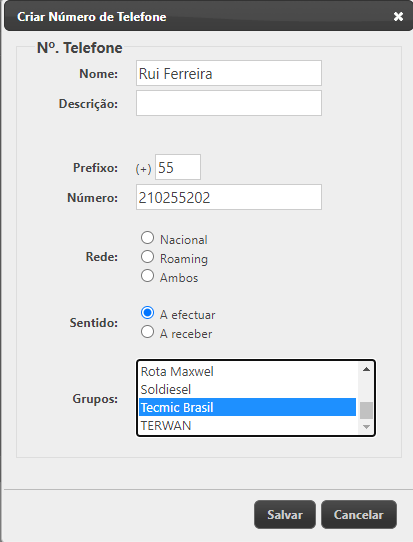Select Tecmic Brasil in the Grupos list
The width and height of the screenshot is (413, 542).
[x=247, y=408]
